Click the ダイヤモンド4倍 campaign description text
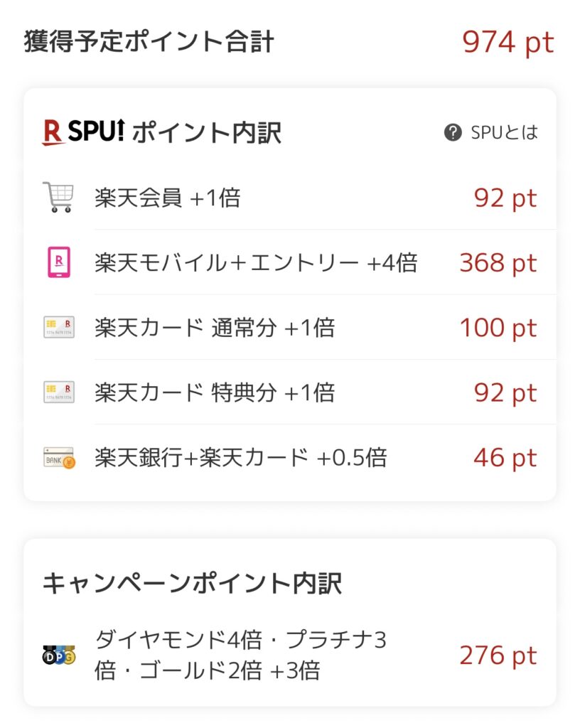The image size is (580, 728). click(240, 655)
